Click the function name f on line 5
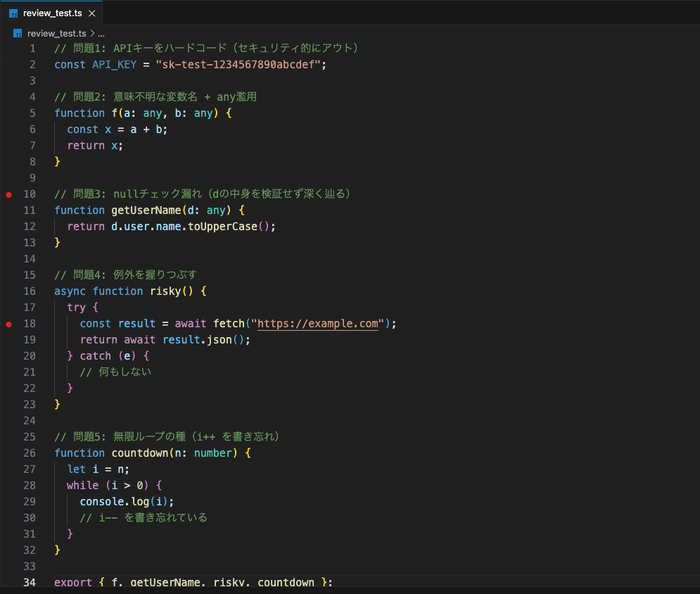Image resolution: width=700 pixels, height=594 pixels. pos(115,113)
